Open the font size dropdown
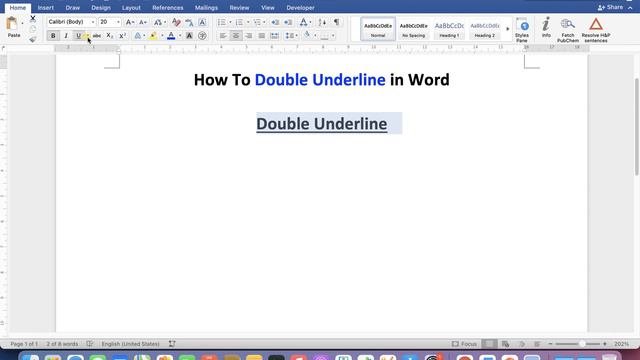 [118, 22]
